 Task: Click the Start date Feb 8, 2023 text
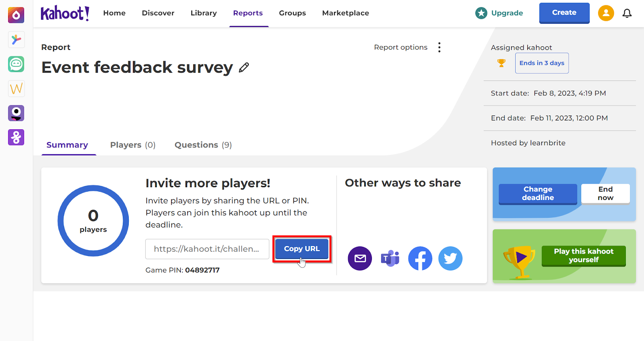coord(548,93)
